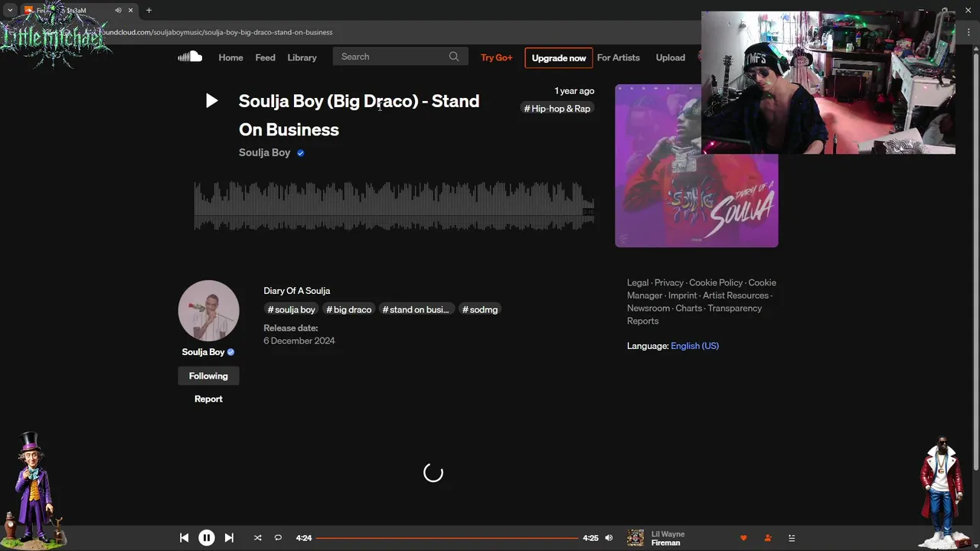Click the Artist Resources footer link
The width and height of the screenshot is (980, 551).
pyautogui.click(x=735, y=295)
